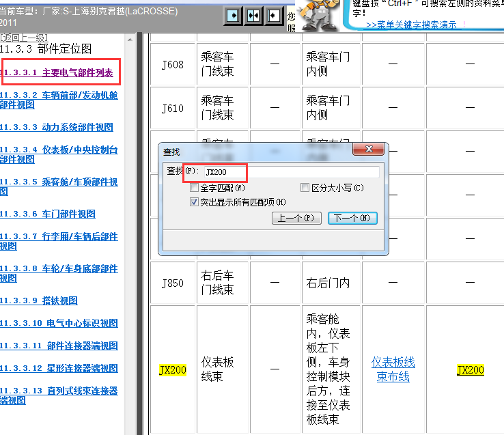Screen dimensions: 504x435
Task: Click the highlighted JX200 cell in first column
Action: coord(173,369)
